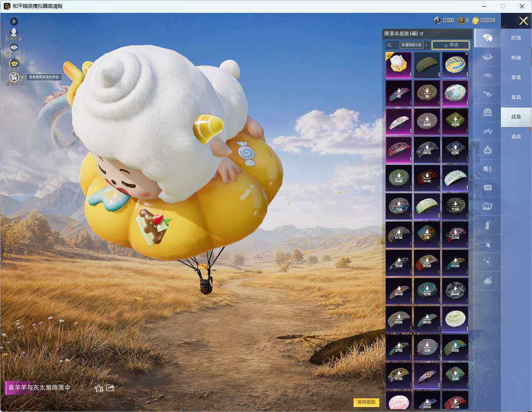The image size is (532, 412).
Task: Click the 保存搭配 save outfit button
Action: point(366,402)
